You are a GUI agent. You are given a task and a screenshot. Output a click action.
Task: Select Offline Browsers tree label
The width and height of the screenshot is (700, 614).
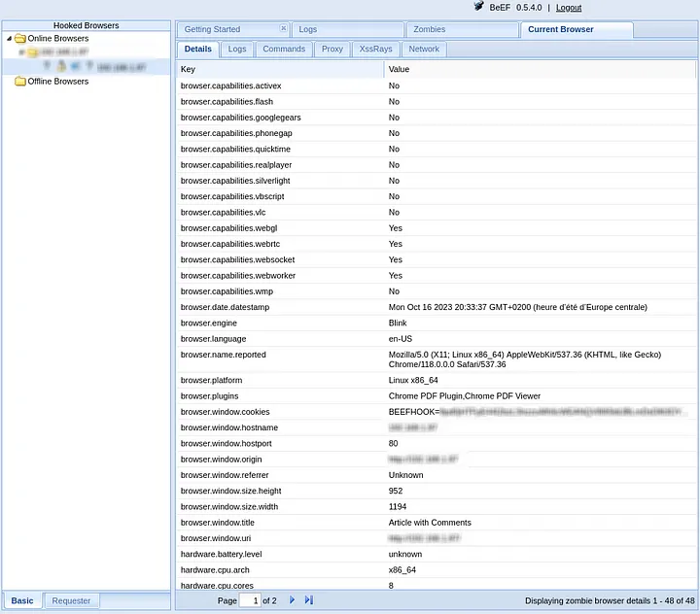coord(58,82)
